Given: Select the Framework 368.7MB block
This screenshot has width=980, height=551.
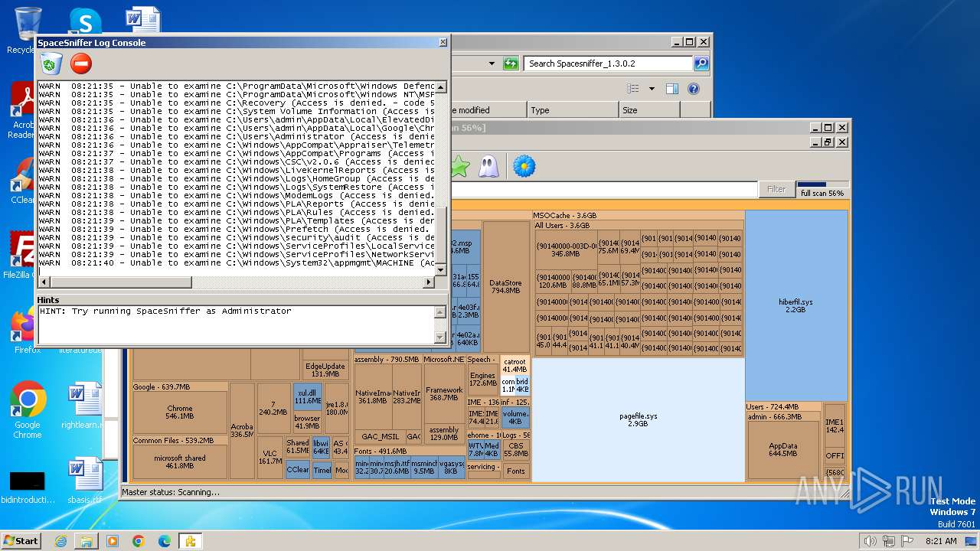Looking at the screenshot, I should coord(444,393).
